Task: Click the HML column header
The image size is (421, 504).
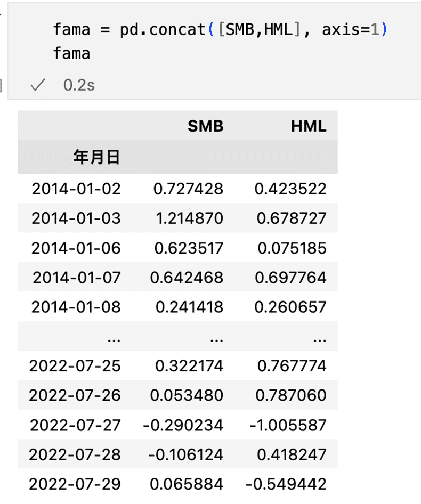Action: (x=309, y=126)
